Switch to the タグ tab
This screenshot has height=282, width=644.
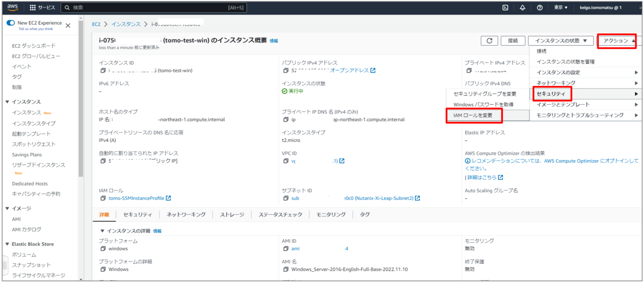click(x=365, y=215)
